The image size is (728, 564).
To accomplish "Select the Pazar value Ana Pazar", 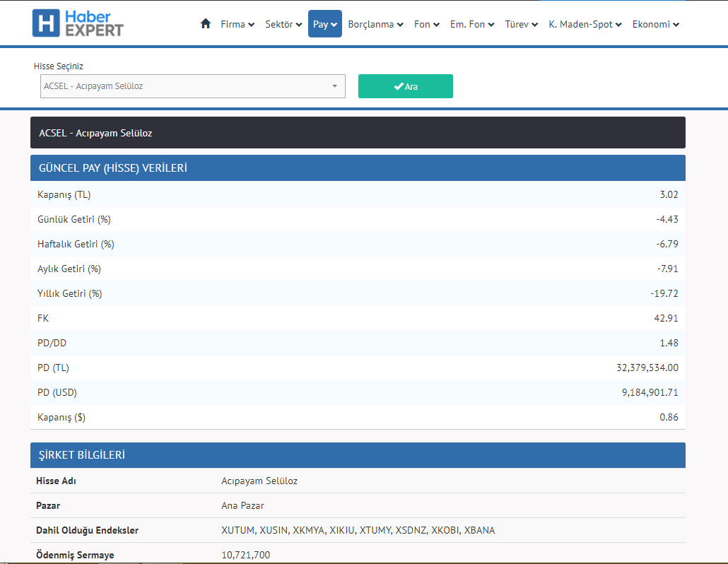I will point(242,505).
